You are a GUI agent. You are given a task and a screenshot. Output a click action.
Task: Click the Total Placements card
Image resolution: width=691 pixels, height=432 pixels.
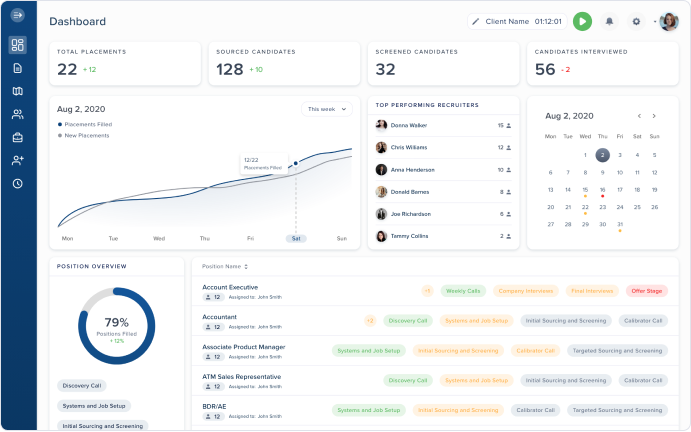coord(125,63)
